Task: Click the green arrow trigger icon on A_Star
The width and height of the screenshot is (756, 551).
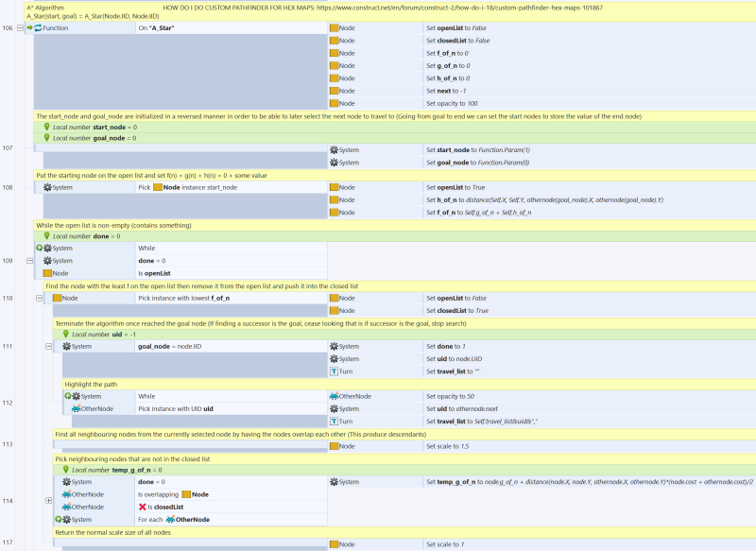Action: point(27,28)
